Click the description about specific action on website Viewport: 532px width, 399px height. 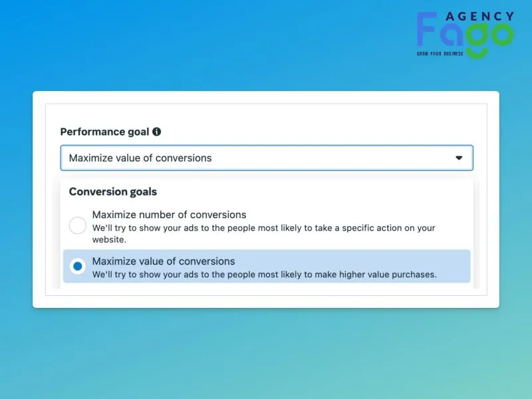263,233
